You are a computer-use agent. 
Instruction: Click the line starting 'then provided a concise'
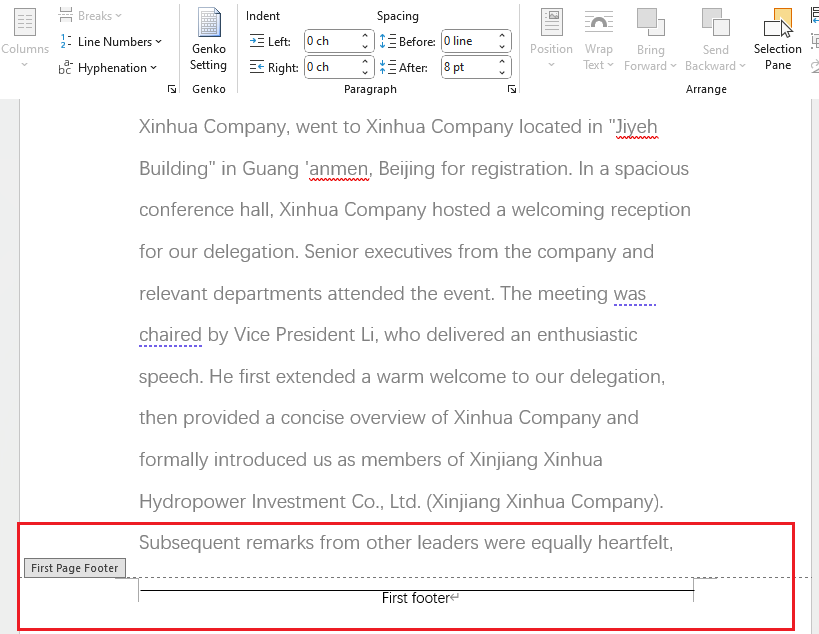(389, 418)
